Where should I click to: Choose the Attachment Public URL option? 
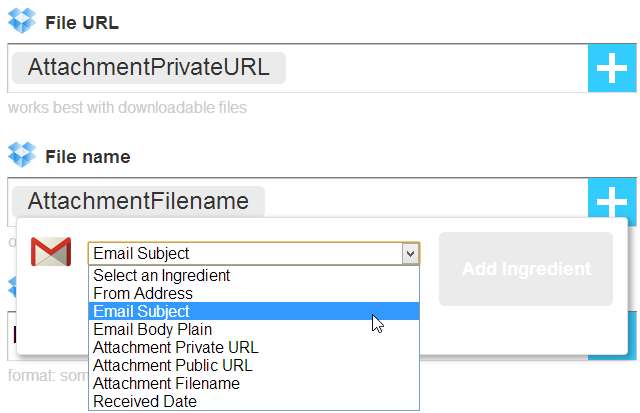click(174, 365)
